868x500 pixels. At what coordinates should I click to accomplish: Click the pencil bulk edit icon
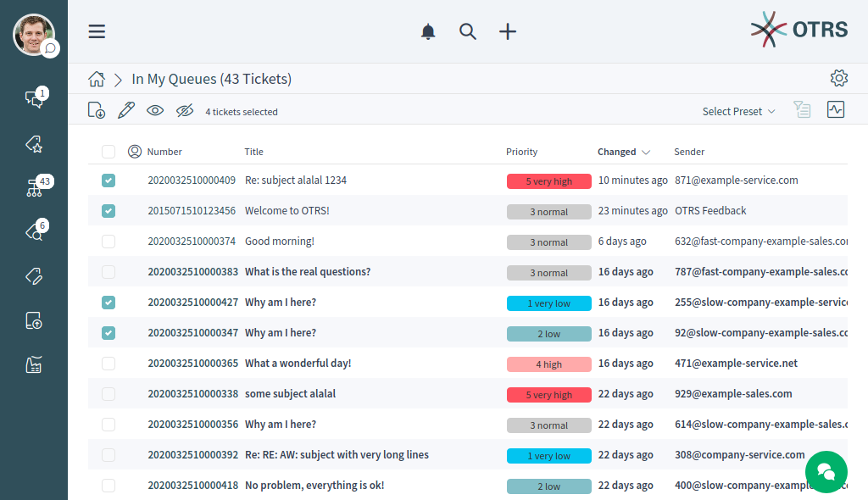tap(125, 110)
